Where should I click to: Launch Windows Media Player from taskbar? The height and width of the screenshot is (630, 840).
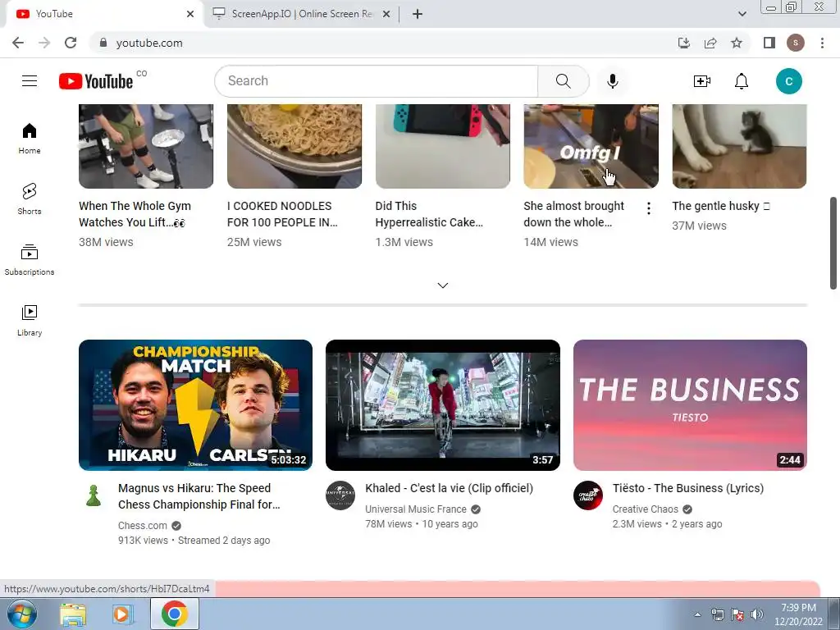tap(122, 614)
